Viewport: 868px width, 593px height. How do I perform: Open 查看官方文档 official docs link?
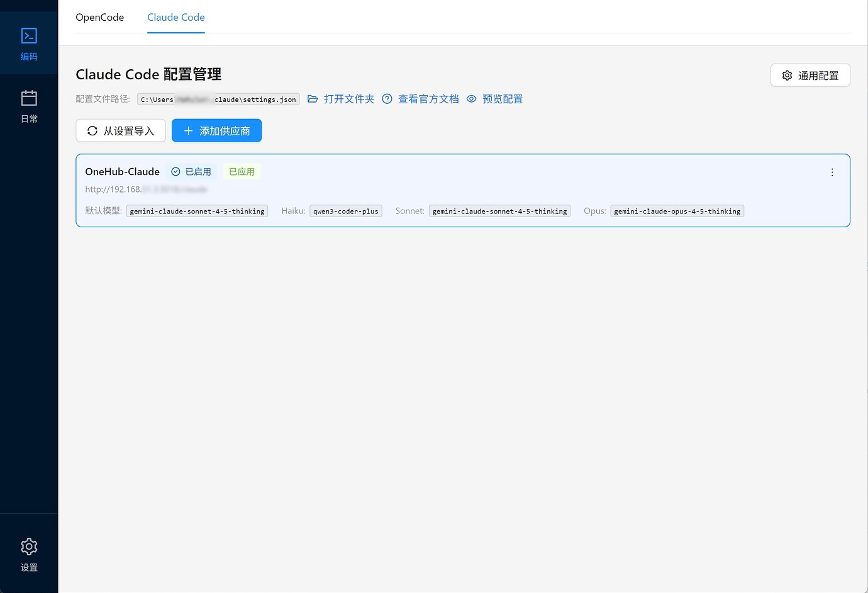pos(420,99)
